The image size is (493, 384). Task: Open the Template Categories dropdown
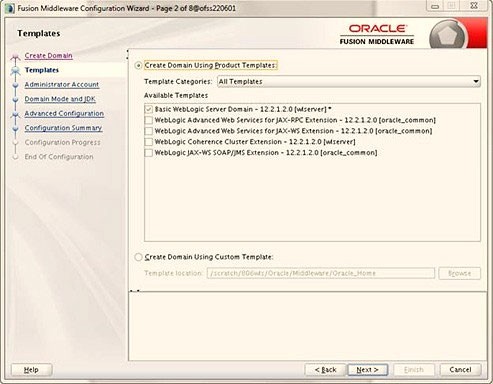coord(349,81)
